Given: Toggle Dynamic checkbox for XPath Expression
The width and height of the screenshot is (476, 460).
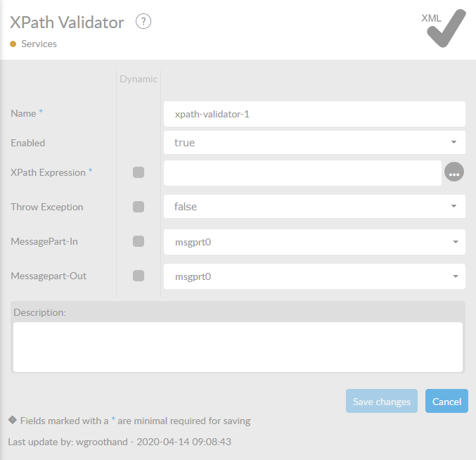Looking at the screenshot, I should [x=139, y=172].
